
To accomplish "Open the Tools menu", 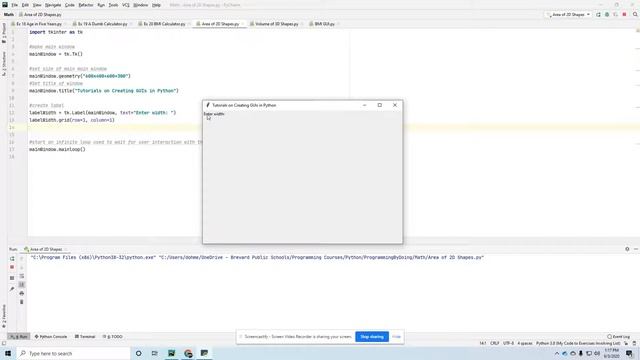I will 113,5.
